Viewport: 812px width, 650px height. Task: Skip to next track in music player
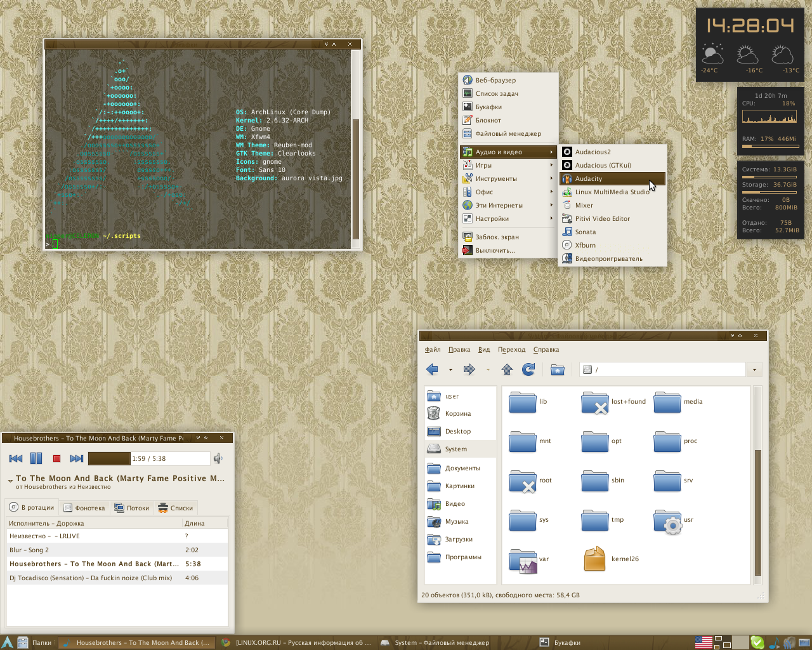[x=77, y=458]
